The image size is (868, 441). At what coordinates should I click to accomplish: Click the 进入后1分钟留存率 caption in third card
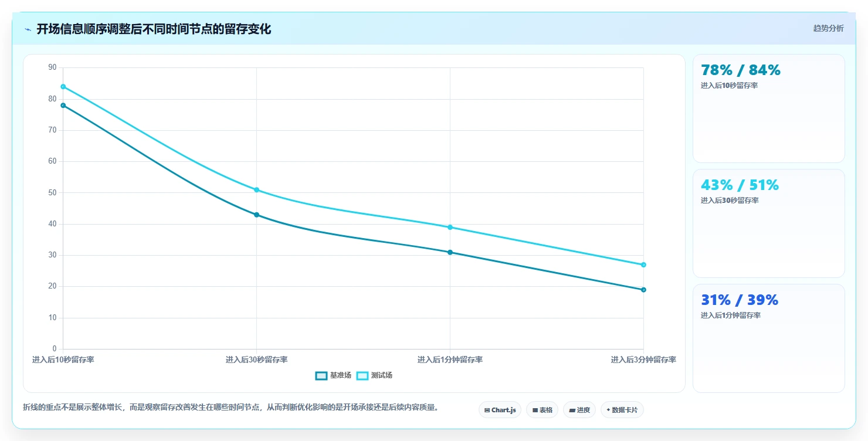tap(731, 316)
